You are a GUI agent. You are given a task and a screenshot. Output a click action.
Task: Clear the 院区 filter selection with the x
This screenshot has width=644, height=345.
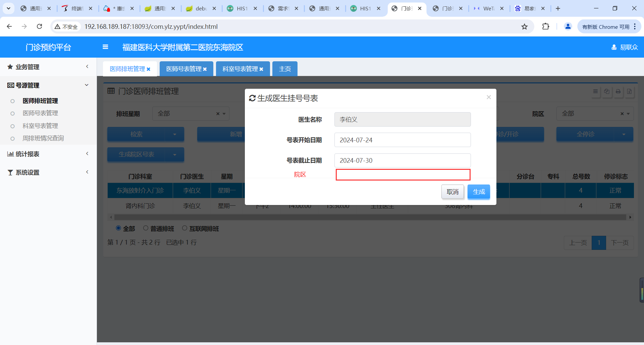point(622,114)
